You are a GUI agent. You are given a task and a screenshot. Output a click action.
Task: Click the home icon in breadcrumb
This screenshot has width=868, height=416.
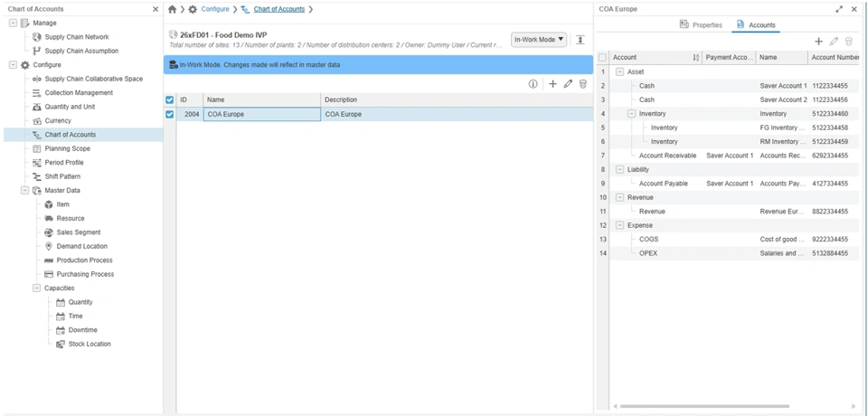pos(172,9)
